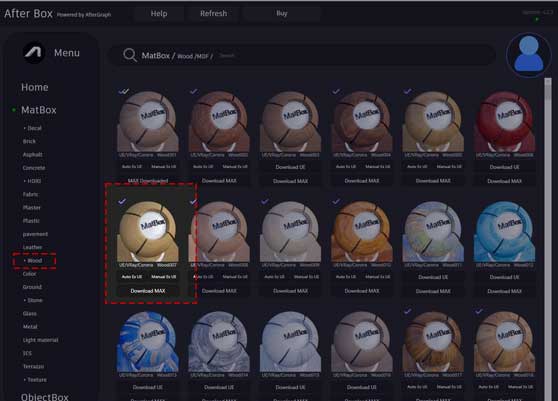Go to Home in the side menu

coord(35,87)
